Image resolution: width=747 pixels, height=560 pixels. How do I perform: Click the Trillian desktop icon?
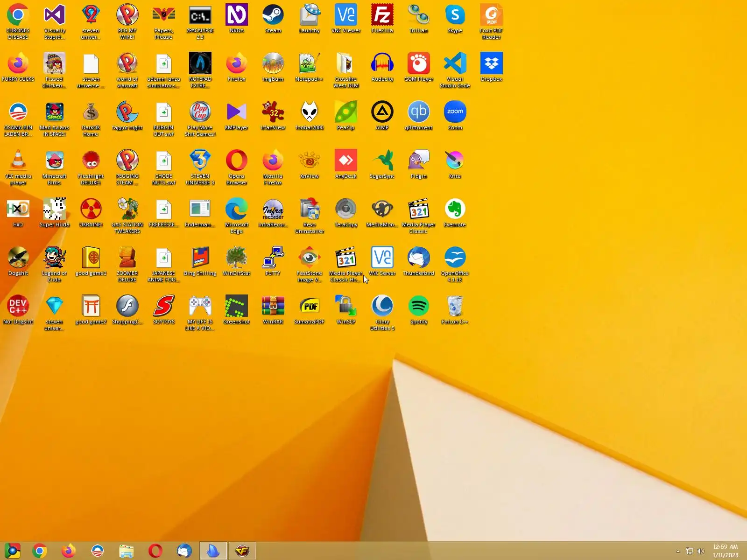pyautogui.click(x=419, y=19)
